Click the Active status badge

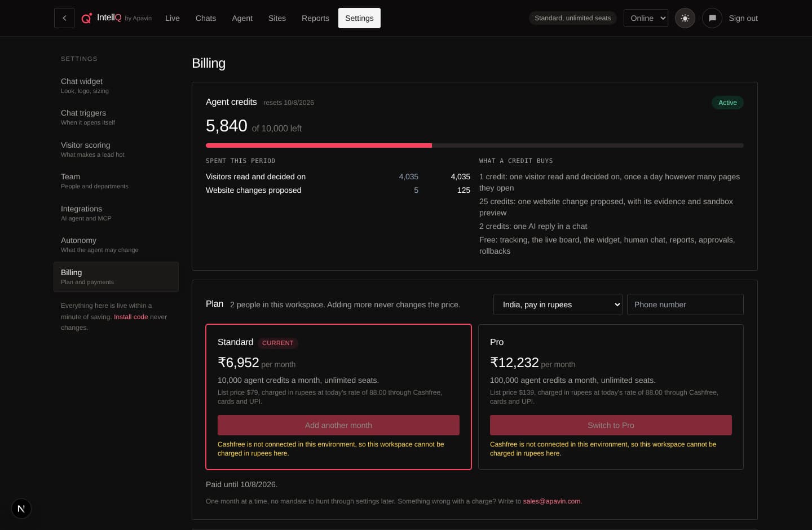(727, 103)
